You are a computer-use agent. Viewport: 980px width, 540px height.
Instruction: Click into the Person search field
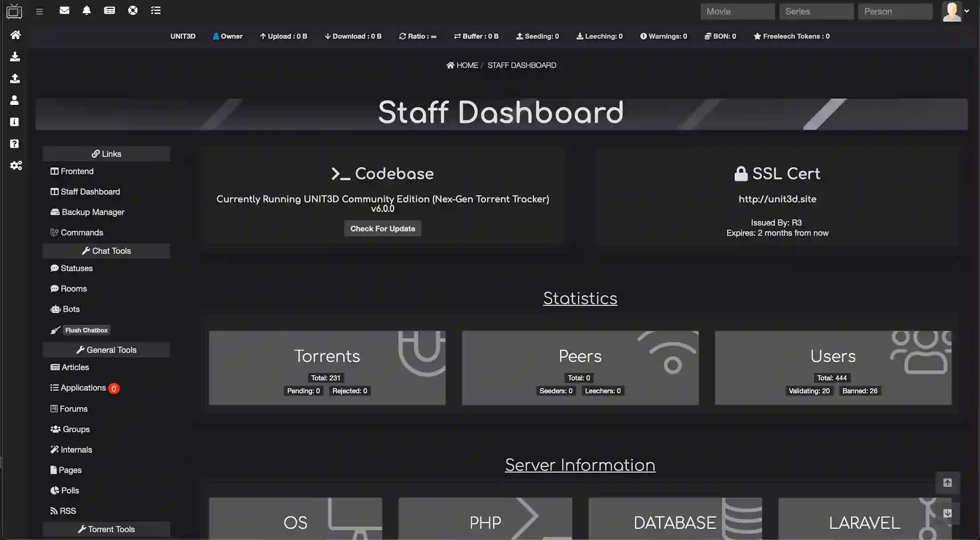(895, 12)
